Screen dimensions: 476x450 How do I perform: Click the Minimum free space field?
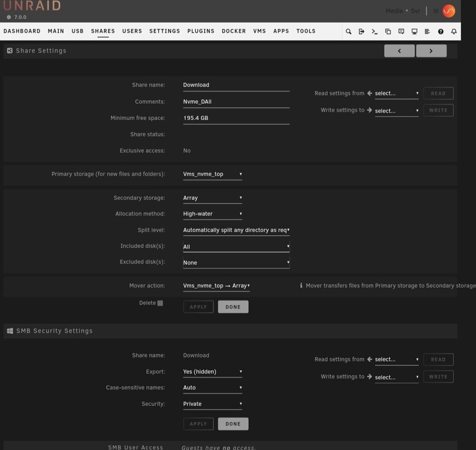[236, 118]
